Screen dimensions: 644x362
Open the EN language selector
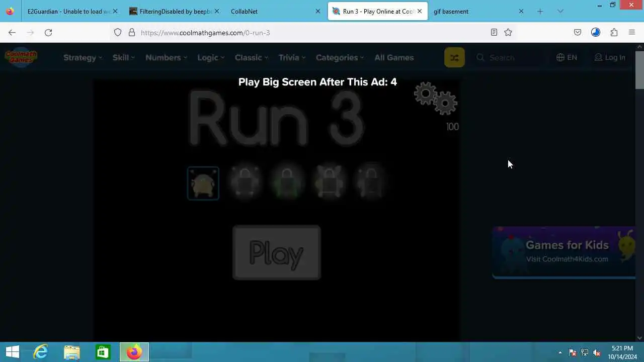567,57
